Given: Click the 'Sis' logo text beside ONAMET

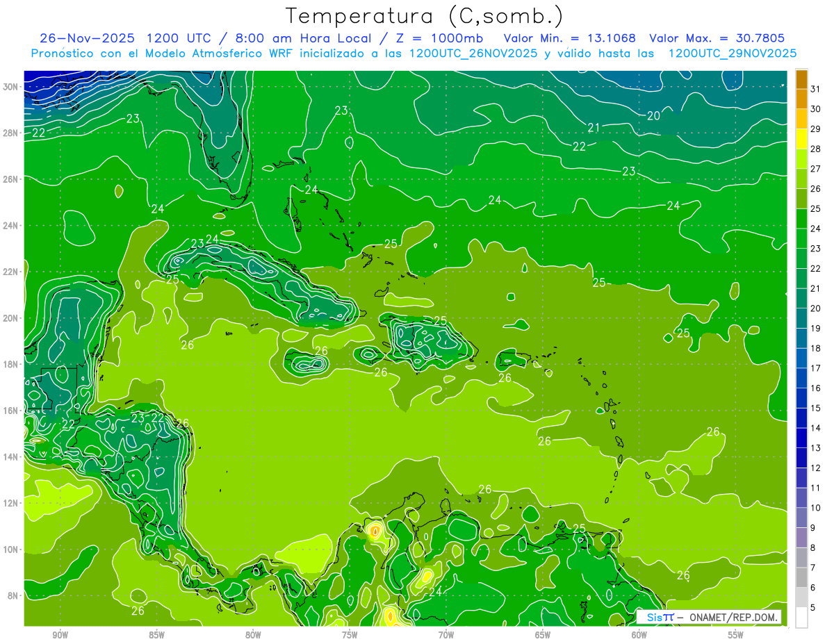Looking at the screenshot, I should click(x=655, y=617).
